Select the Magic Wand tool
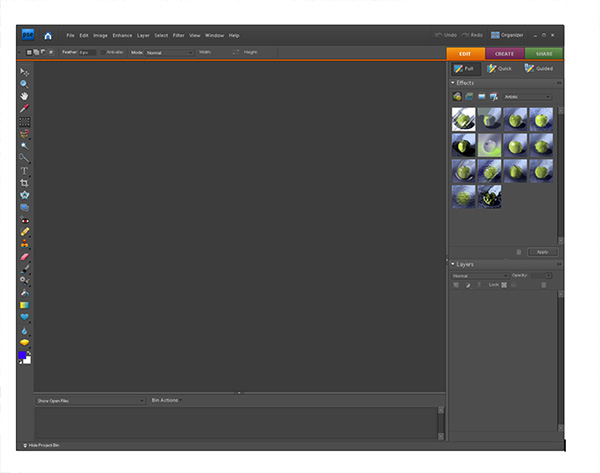The image size is (600, 473). (x=24, y=146)
